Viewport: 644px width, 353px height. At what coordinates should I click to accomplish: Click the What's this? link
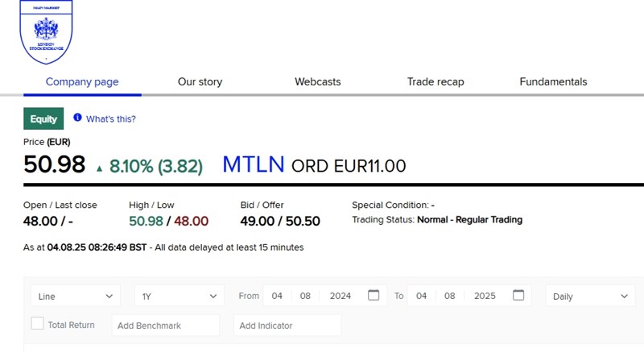tap(111, 119)
